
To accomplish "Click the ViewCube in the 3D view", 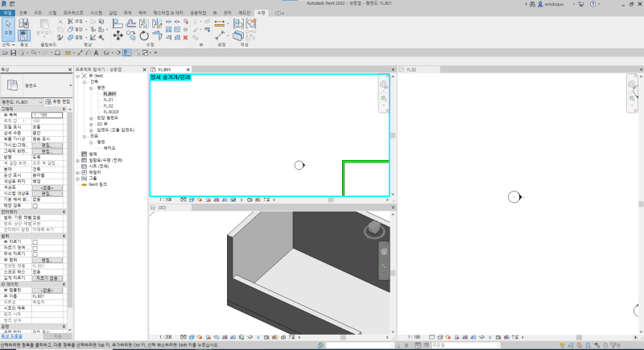I will 374,229.
